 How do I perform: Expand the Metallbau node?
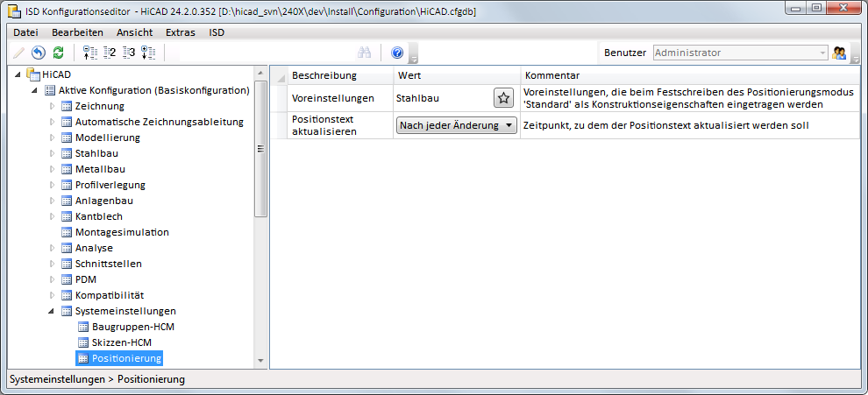click(x=53, y=169)
